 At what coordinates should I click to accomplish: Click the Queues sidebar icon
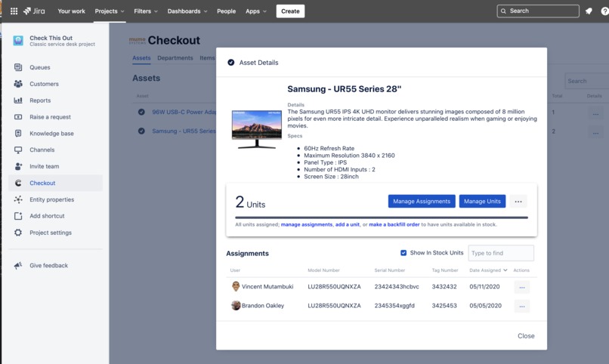coord(18,67)
